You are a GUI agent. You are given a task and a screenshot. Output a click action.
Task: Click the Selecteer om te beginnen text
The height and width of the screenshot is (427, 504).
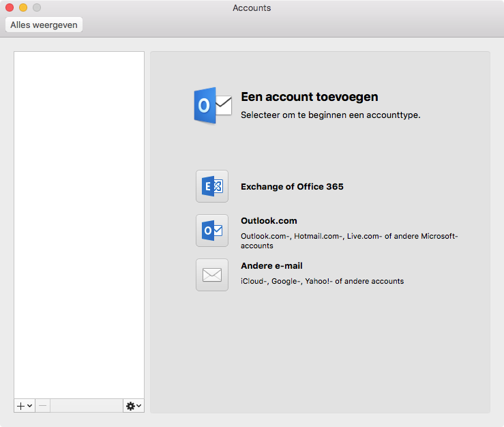click(330, 115)
